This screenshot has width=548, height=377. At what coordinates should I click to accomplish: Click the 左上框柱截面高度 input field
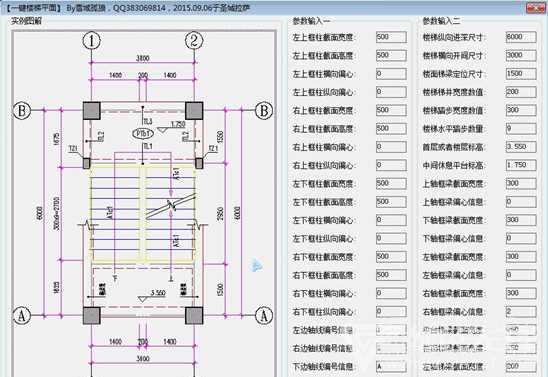click(x=391, y=55)
